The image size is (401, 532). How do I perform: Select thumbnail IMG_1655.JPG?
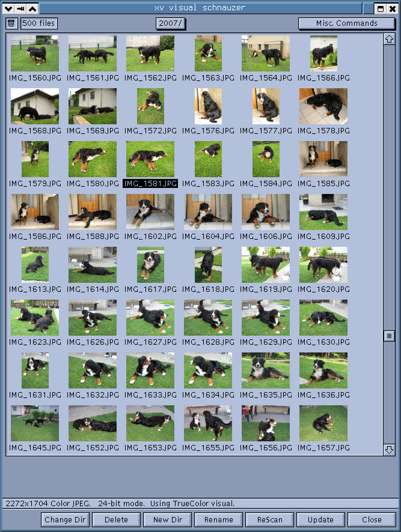208,423
